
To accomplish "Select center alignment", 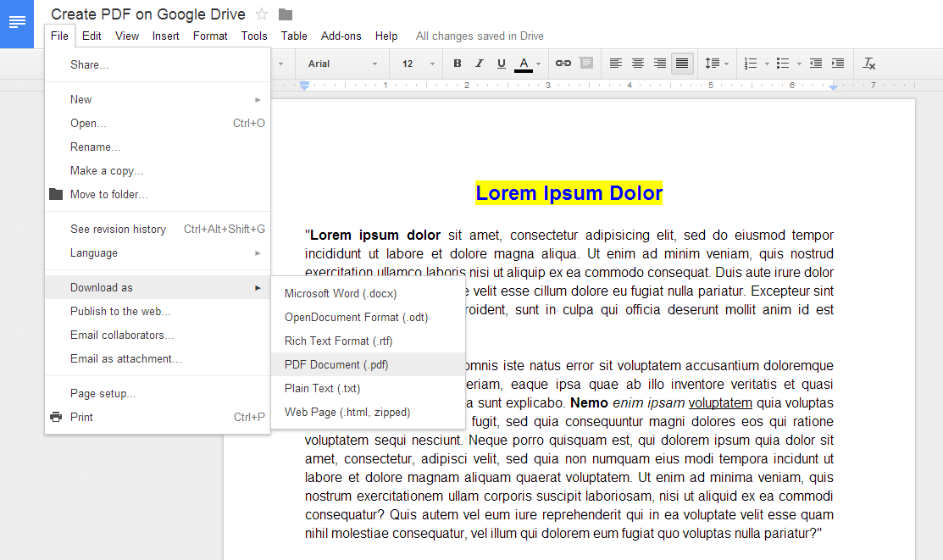I will click(637, 64).
